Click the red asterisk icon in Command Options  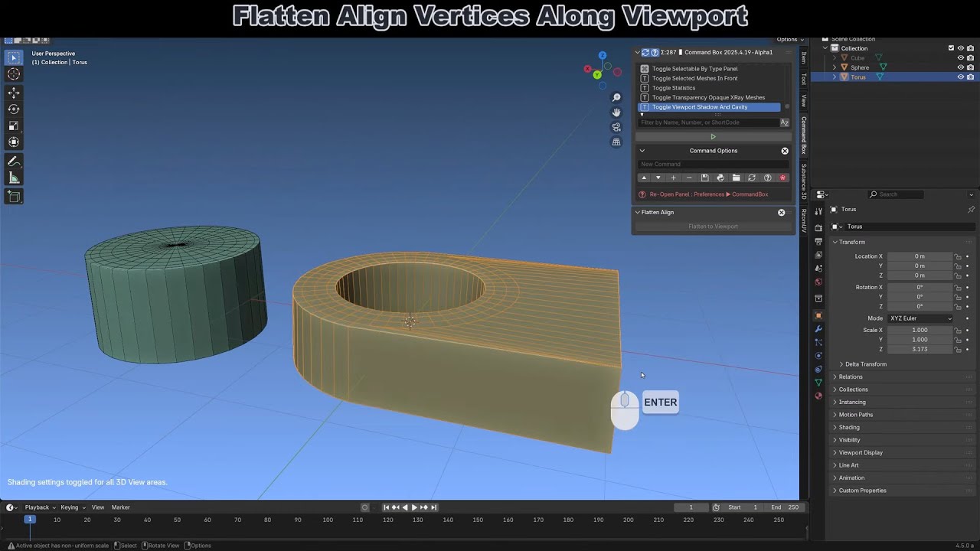(782, 178)
